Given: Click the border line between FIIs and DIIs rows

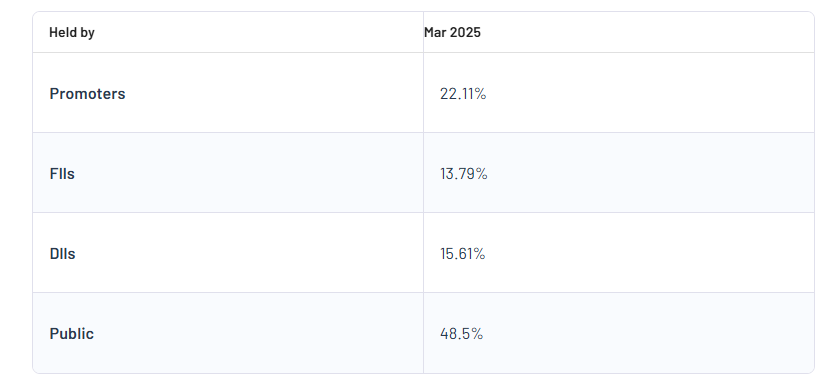Looking at the screenshot, I should point(424,213).
